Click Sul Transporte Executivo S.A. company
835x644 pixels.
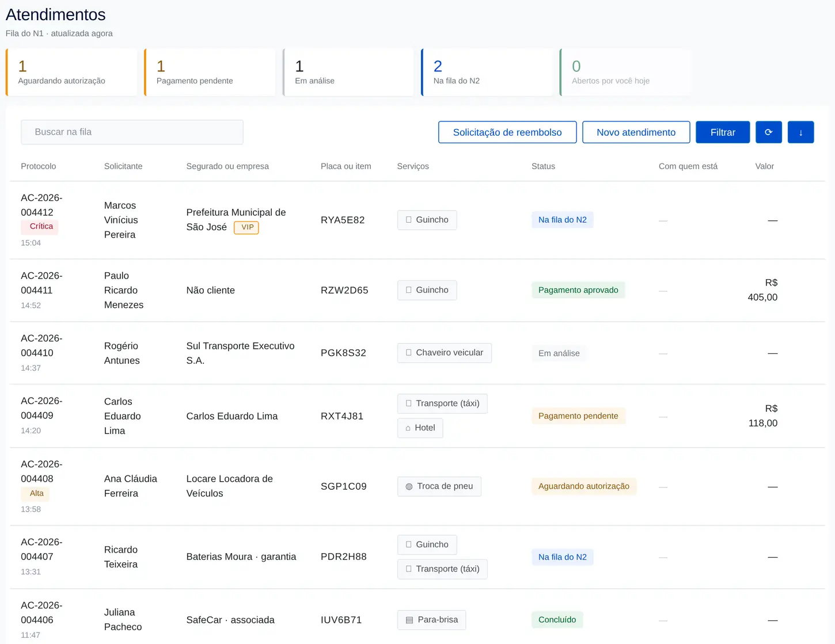pyautogui.click(x=240, y=353)
